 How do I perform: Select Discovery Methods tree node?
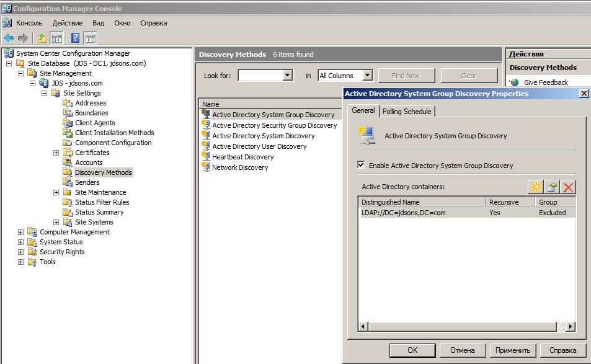coord(104,172)
